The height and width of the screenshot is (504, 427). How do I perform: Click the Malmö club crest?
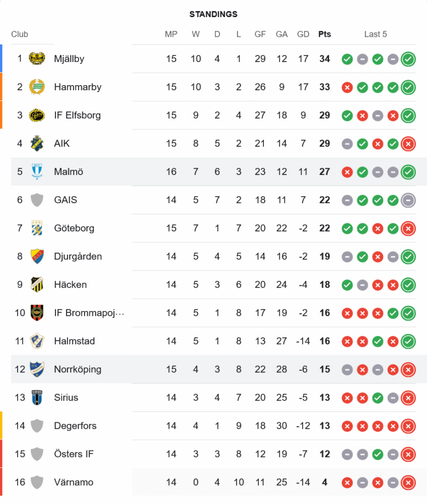click(x=37, y=172)
